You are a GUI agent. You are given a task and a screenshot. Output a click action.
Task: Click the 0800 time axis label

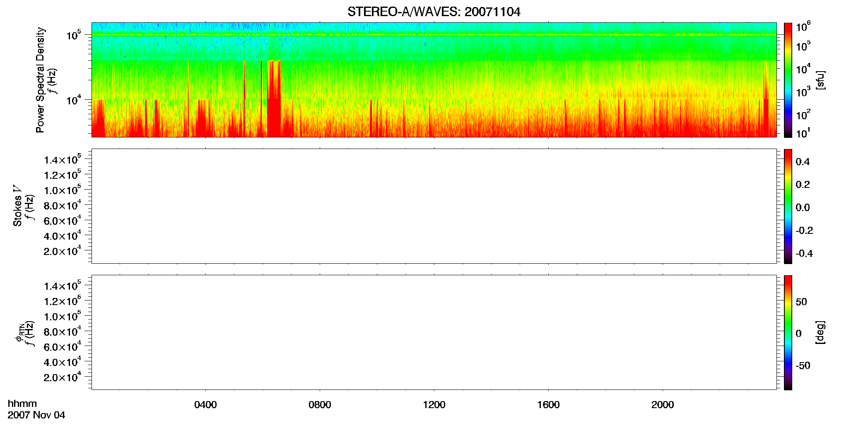320,405
